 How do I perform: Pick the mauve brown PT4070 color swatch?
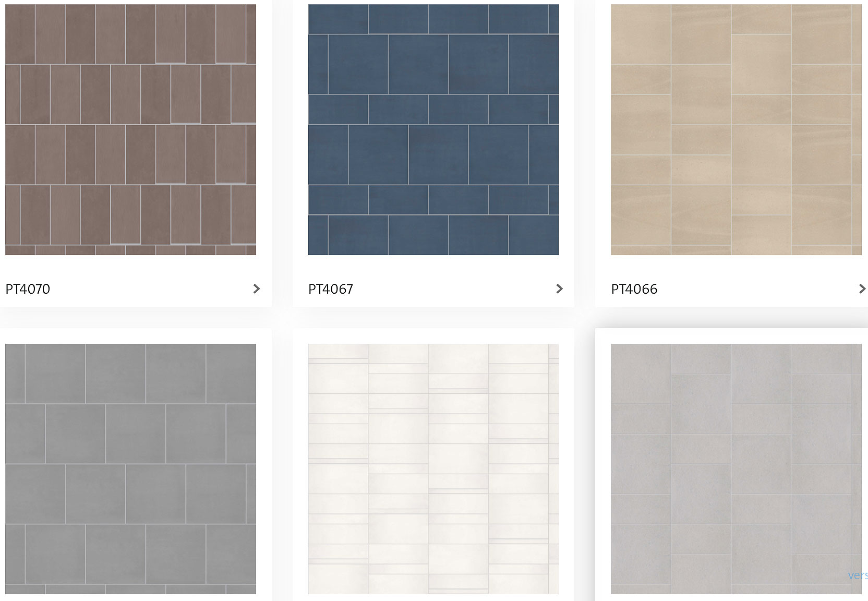[130, 129]
